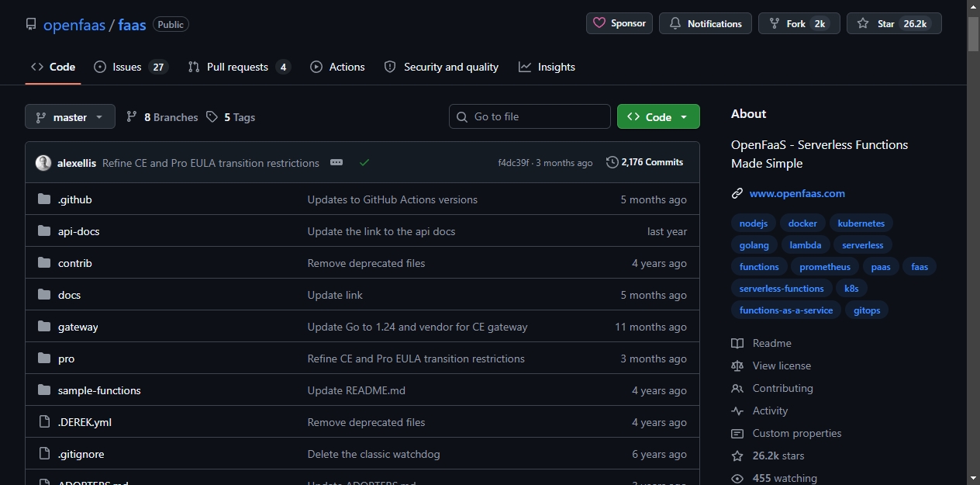Open the alexellis author name link
The image size is (980, 485).
point(77,163)
